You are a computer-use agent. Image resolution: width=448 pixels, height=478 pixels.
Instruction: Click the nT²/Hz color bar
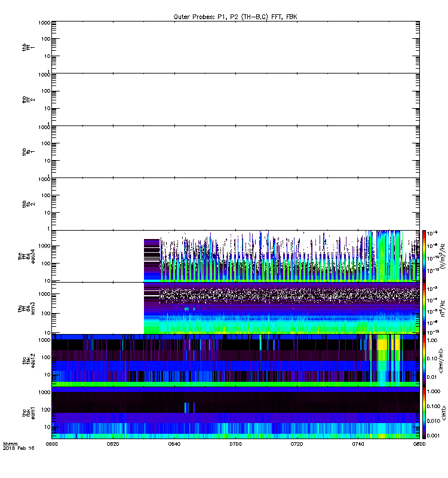pos(424,308)
